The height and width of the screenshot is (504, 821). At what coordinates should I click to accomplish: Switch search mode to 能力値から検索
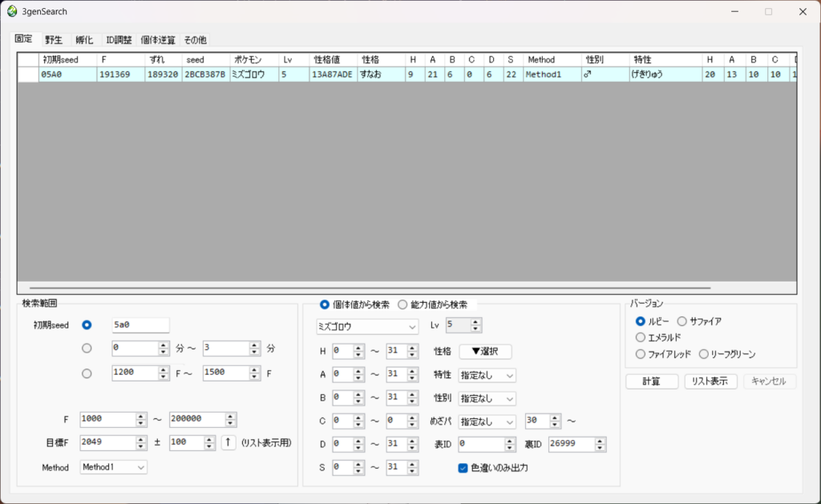pyautogui.click(x=402, y=304)
